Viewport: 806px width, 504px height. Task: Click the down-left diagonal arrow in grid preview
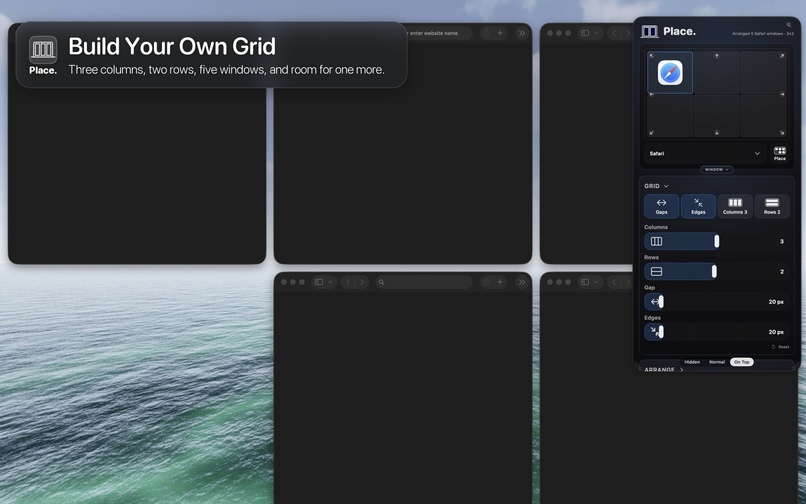pyautogui.click(x=651, y=133)
